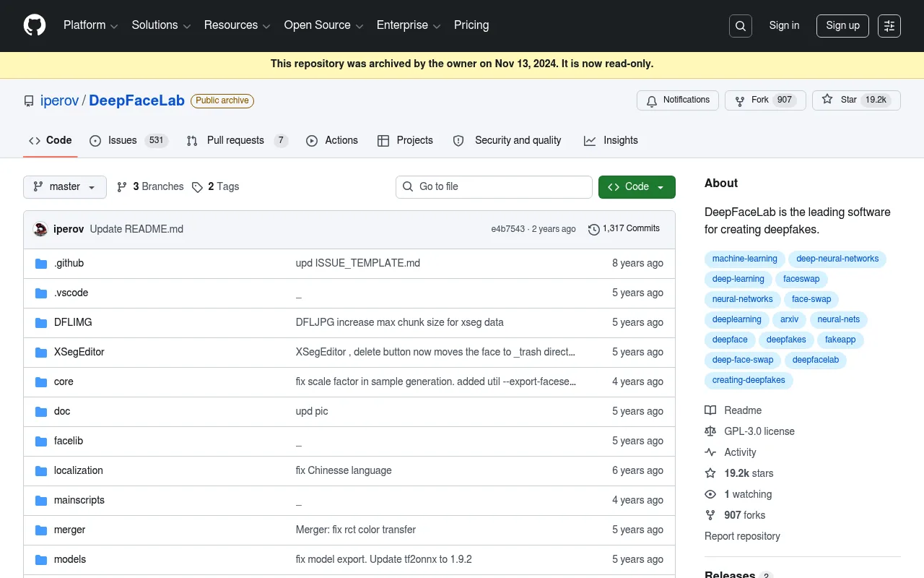Image resolution: width=924 pixels, height=578 pixels.
Task: Expand the Open Source menu
Action: click(324, 25)
